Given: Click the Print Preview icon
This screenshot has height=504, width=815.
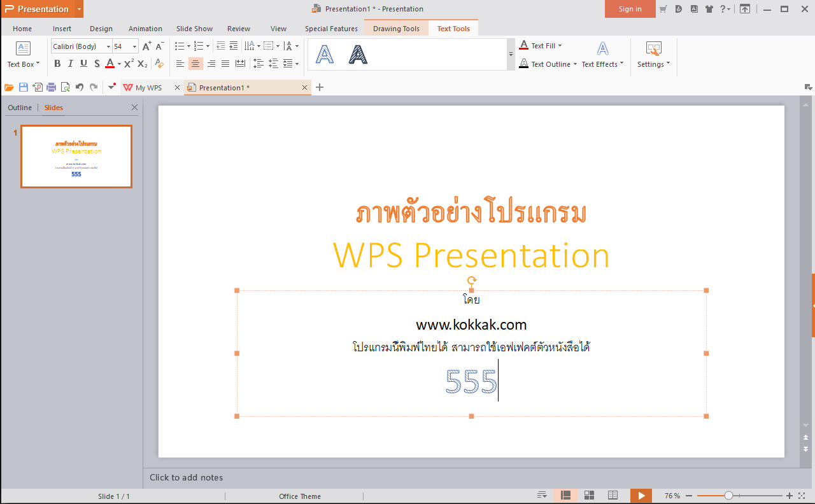Looking at the screenshot, I should 65,87.
